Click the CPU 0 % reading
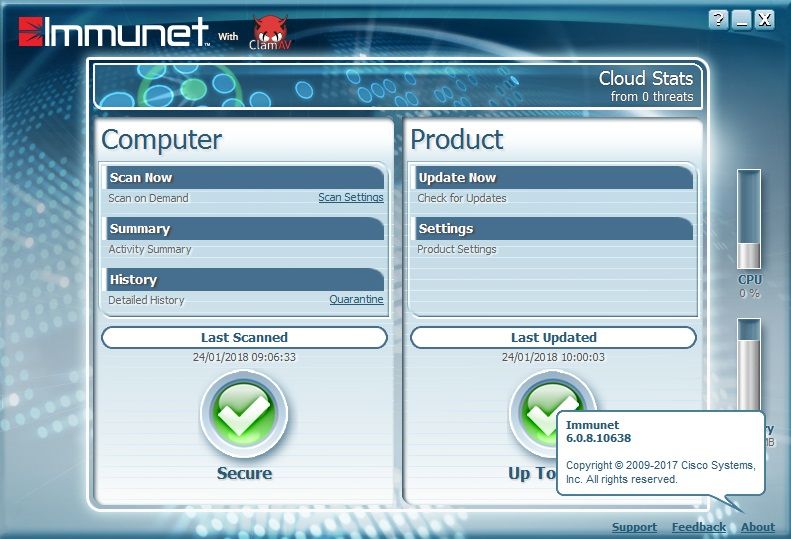The image size is (791, 539). 750,293
